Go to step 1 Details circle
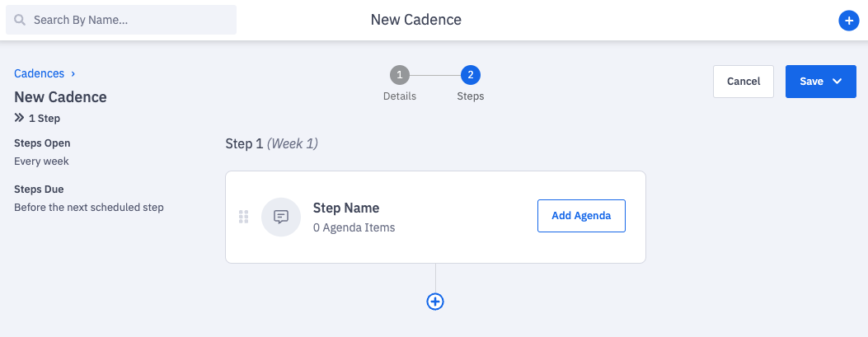868x337 pixels. tap(400, 75)
